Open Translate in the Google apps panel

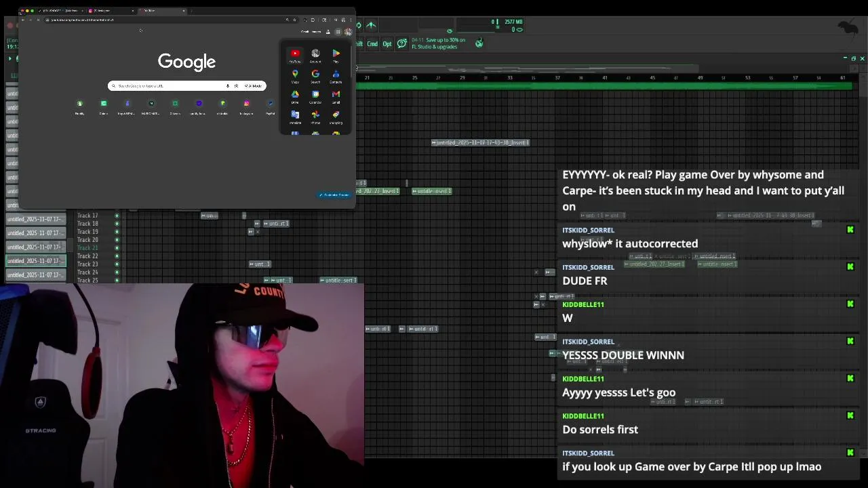295,117
